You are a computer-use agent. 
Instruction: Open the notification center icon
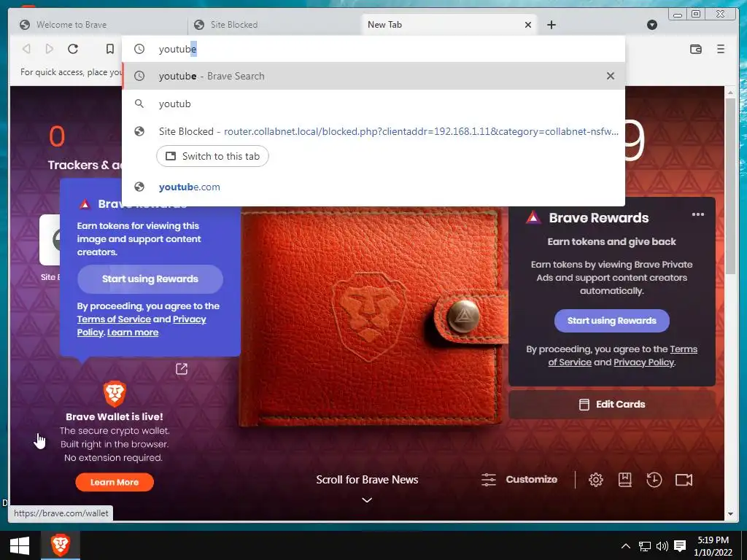pos(681,546)
